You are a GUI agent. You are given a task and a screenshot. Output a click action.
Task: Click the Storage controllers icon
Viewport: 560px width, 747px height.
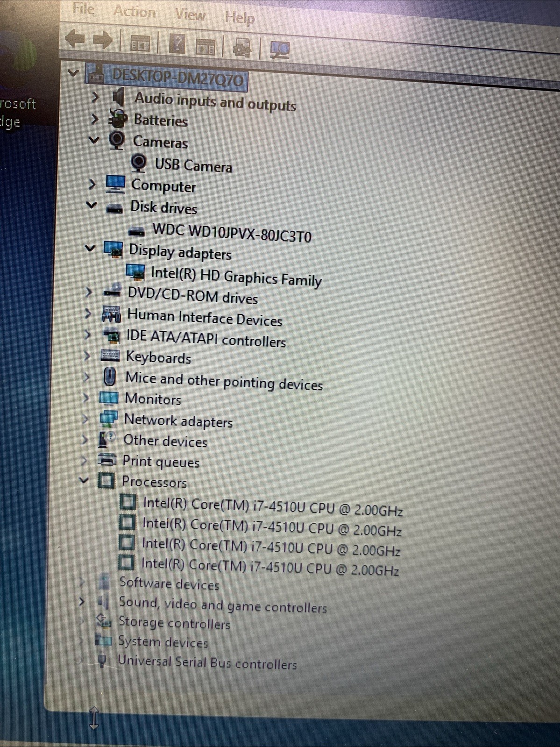[103, 621]
